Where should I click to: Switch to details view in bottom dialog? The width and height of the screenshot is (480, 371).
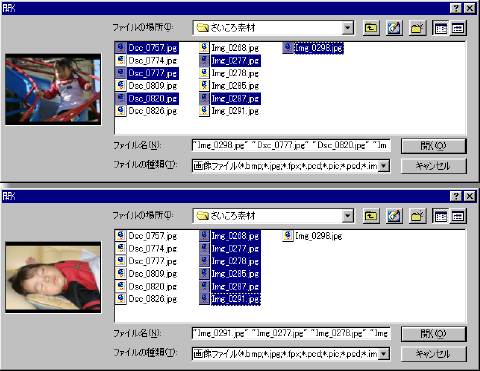pyautogui.click(x=458, y=216)
